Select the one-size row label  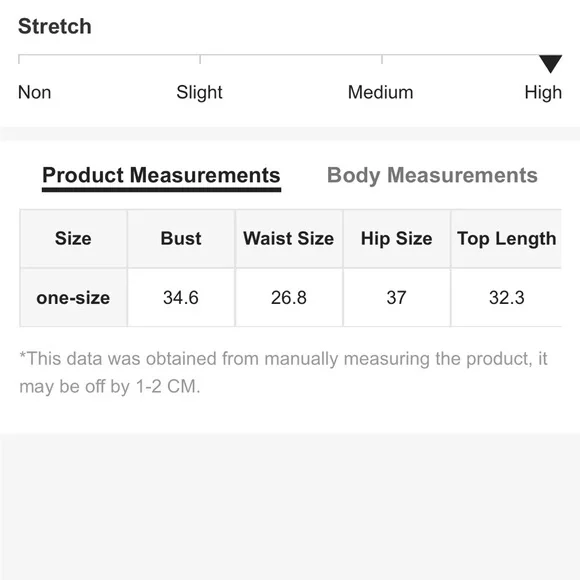coord(73,298)
